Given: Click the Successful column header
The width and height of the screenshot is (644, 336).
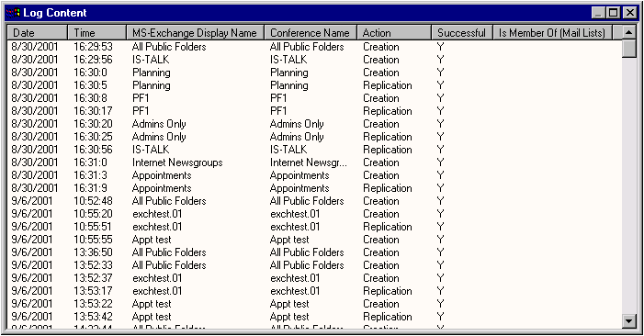Looking at the screenshot, I should (x=462, y=32).
